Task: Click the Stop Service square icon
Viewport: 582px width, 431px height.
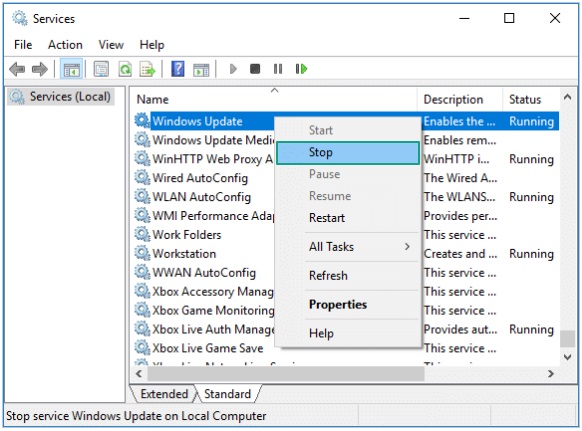Action: coord(255,69)
